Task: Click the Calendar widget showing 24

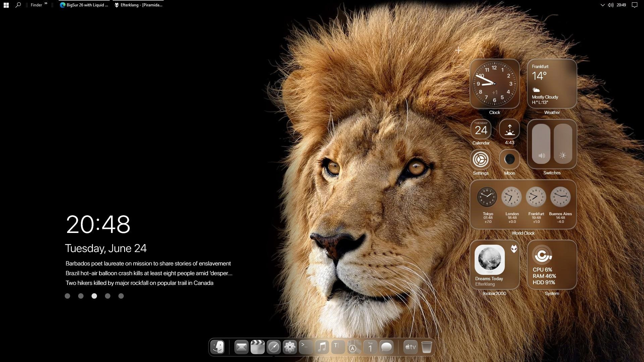Action: pyautogui.click(x=481, y=129)
